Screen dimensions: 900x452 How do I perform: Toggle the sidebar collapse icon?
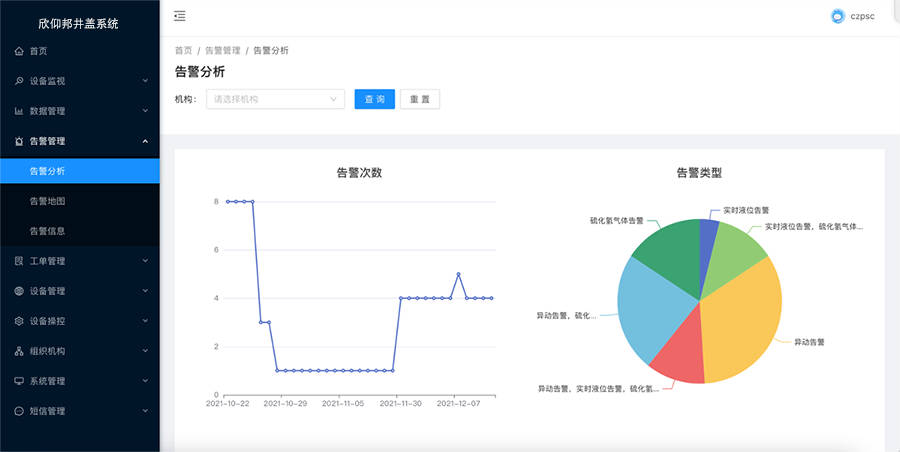point(179,16)
